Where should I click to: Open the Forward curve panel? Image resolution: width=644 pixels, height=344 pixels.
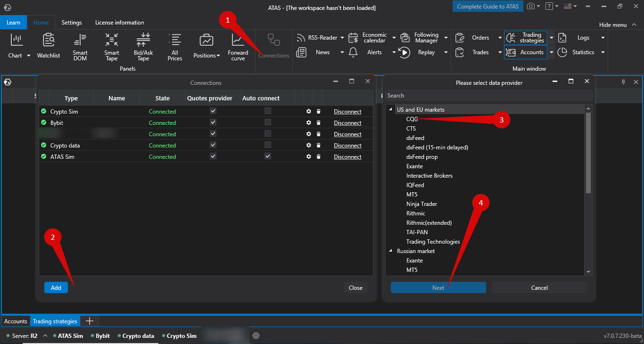(238, 47)
